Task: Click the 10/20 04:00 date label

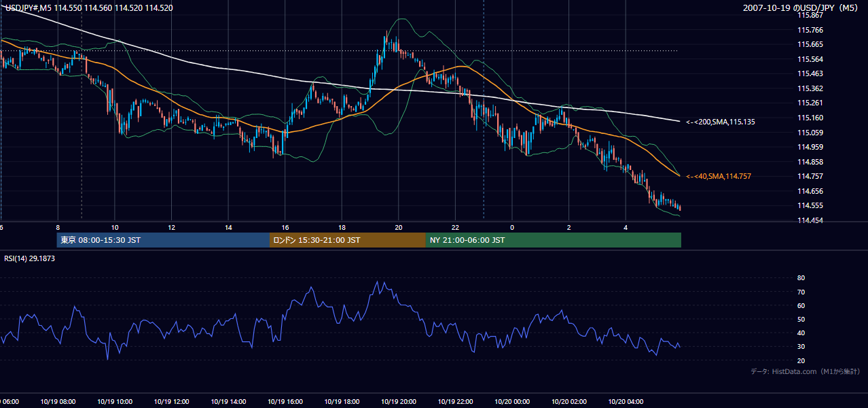Action: [626, 402]
